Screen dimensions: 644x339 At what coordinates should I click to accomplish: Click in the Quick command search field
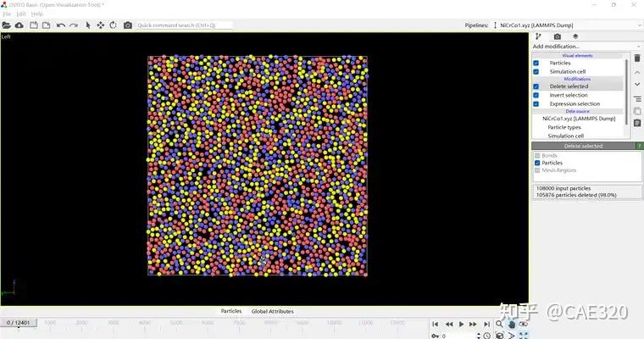(184, 25)
